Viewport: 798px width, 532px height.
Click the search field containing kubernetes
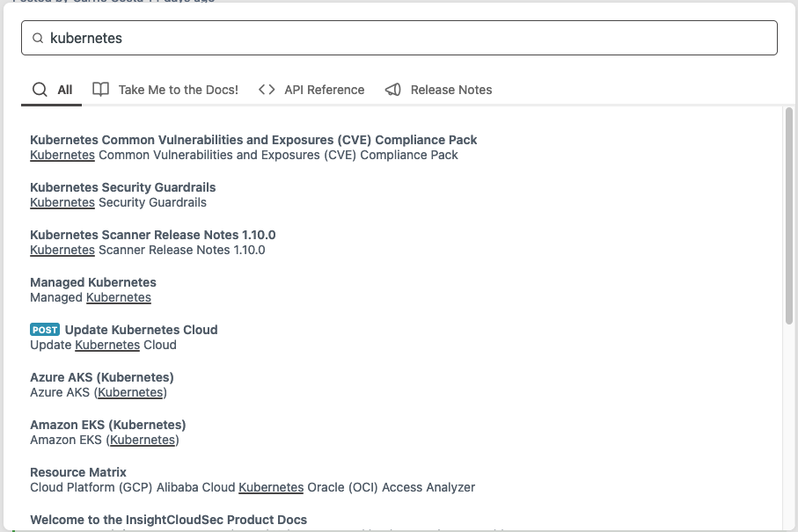(x=399, y=38)
